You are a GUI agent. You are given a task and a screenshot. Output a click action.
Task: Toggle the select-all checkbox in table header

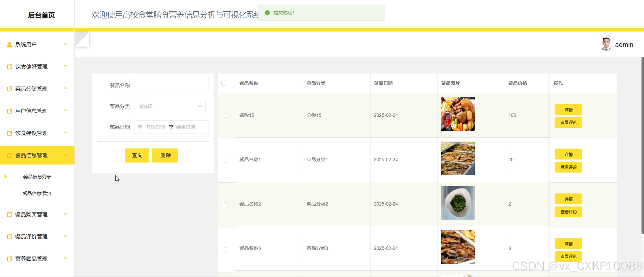224,84
